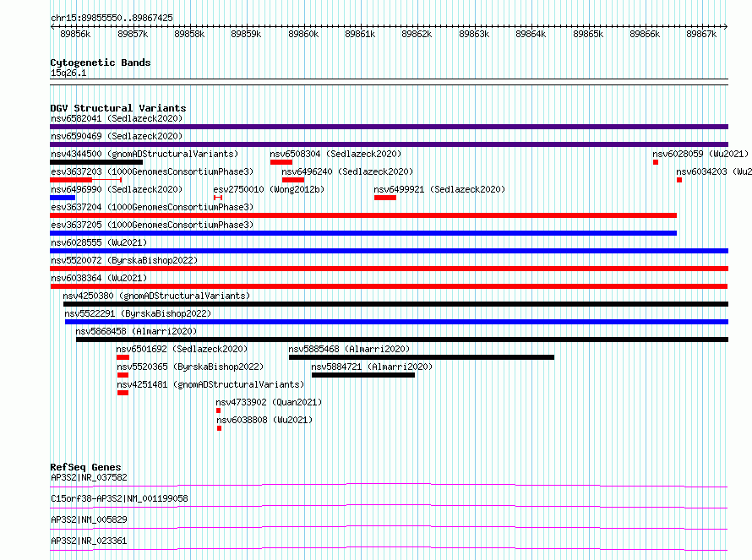
Task: Click the nsv6582041 (Sedlazeck2020) variant label
Action: 117,118
